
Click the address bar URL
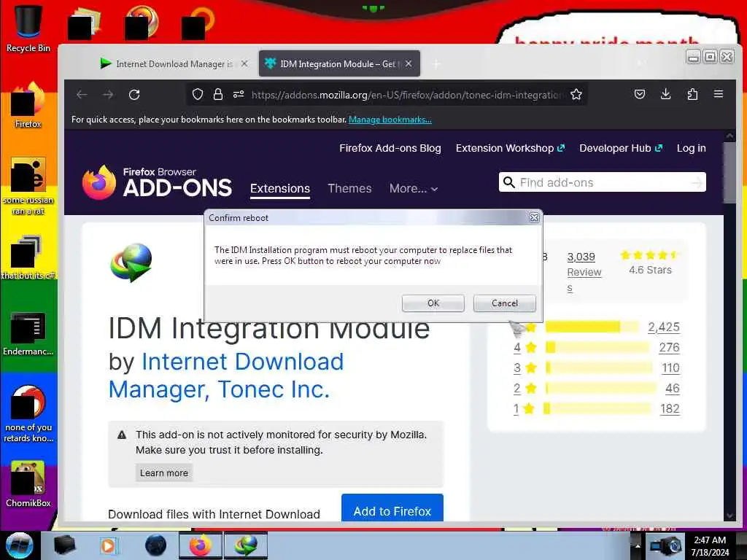406,95
